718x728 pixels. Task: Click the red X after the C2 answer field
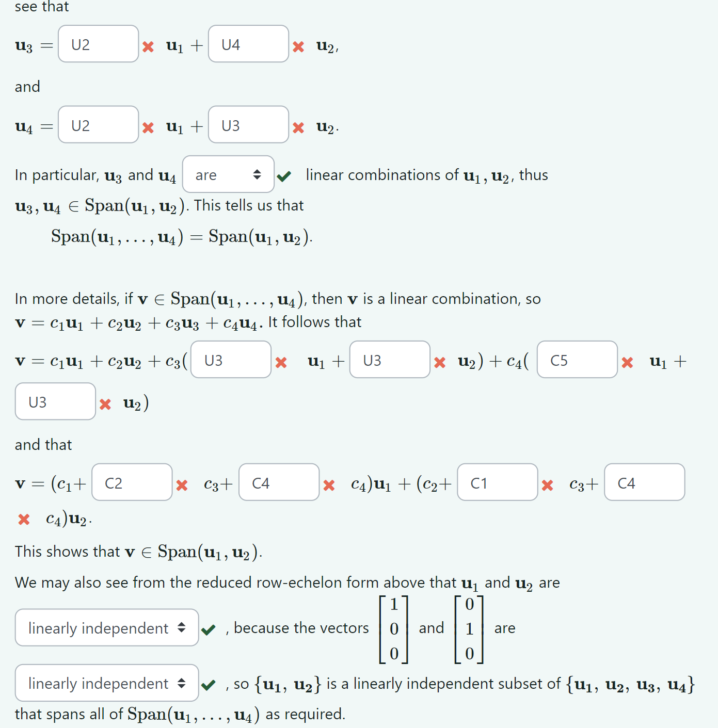pyautogui.click(x=181, y=485)
